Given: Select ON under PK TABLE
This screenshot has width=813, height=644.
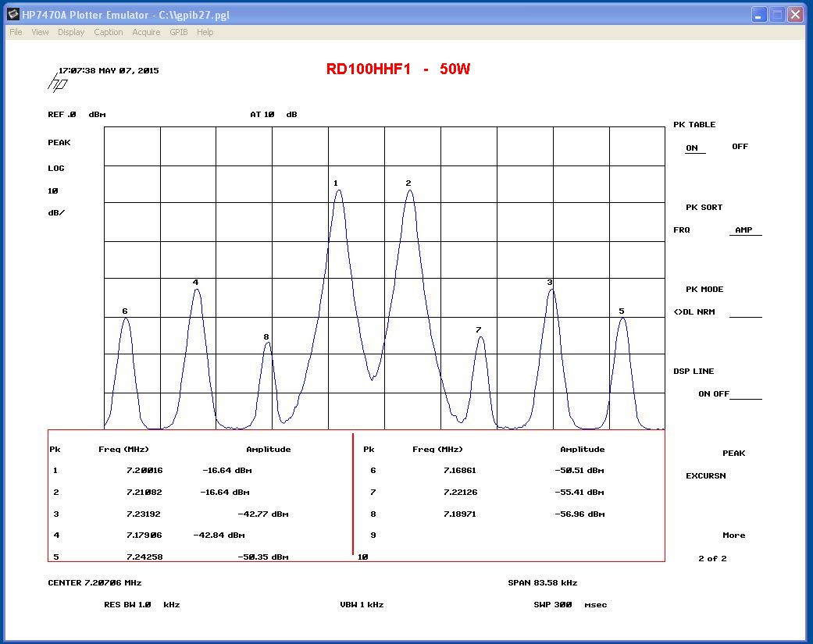Looking at the screenshot, I should tap(692, 148).
